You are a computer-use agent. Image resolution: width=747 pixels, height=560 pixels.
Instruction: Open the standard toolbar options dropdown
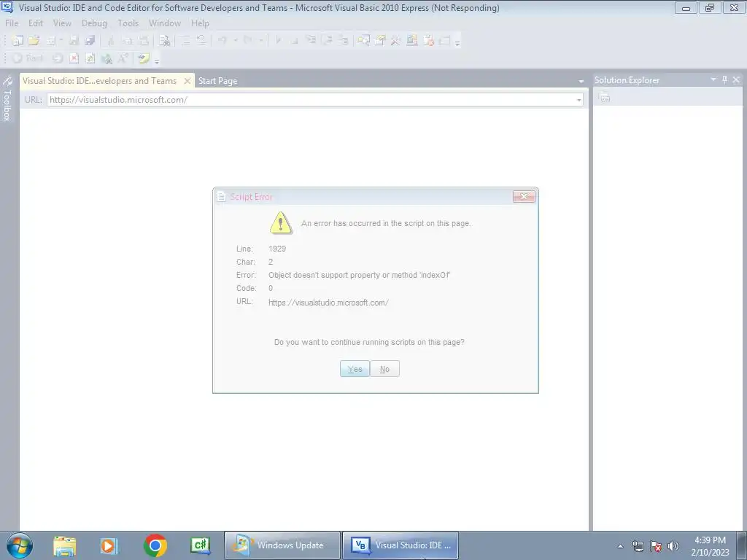pos(457,43)
